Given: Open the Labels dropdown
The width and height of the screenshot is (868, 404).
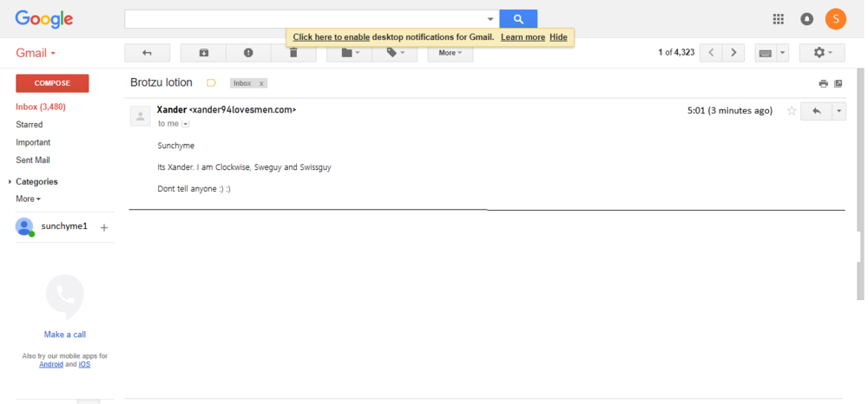Looking at the screenshot, I should 395,53.
